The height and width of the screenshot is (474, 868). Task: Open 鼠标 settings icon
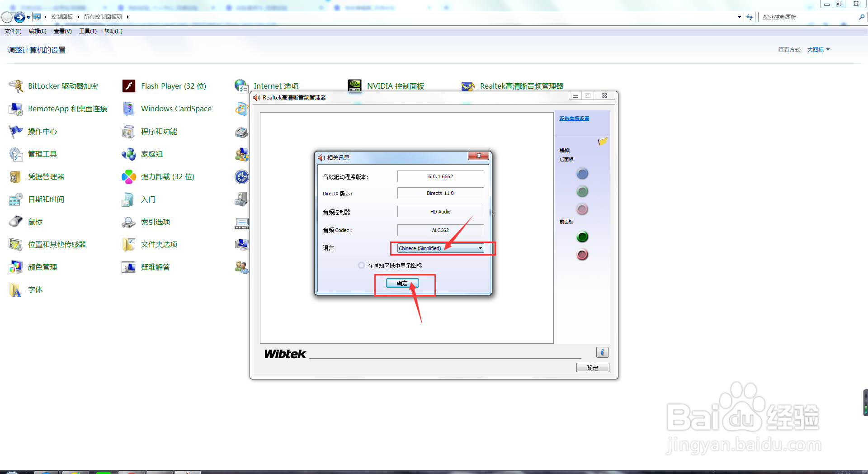tap(16, 222)
